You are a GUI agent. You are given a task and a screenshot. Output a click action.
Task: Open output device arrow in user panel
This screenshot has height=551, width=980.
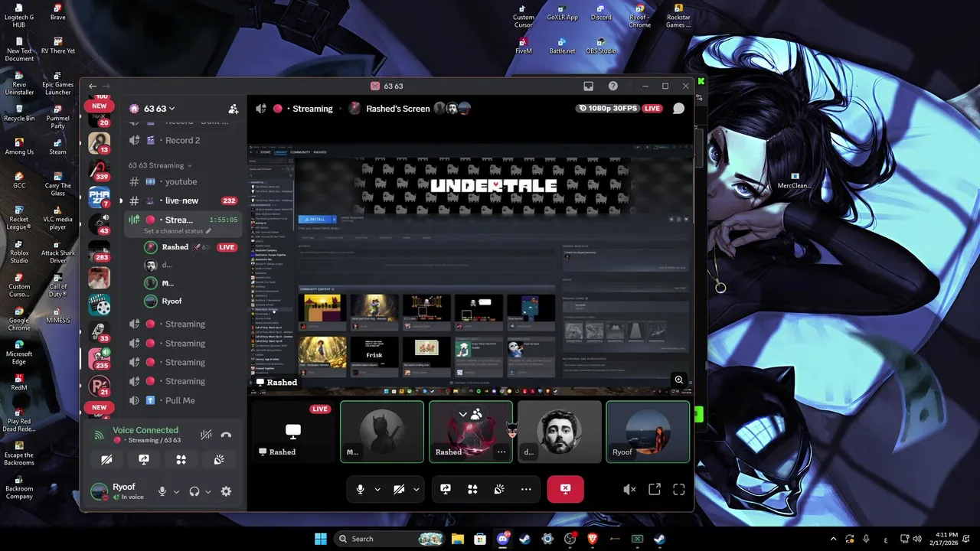207,491
